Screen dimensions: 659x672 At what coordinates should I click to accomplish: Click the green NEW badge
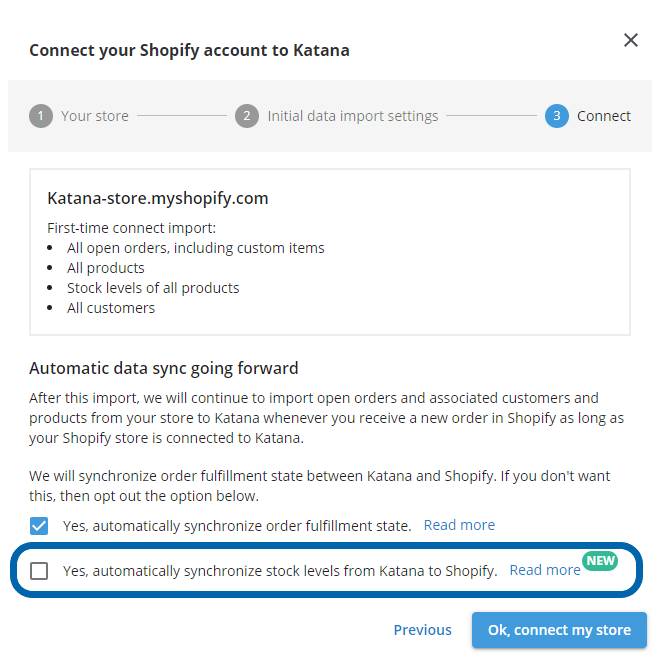(600, 560)
